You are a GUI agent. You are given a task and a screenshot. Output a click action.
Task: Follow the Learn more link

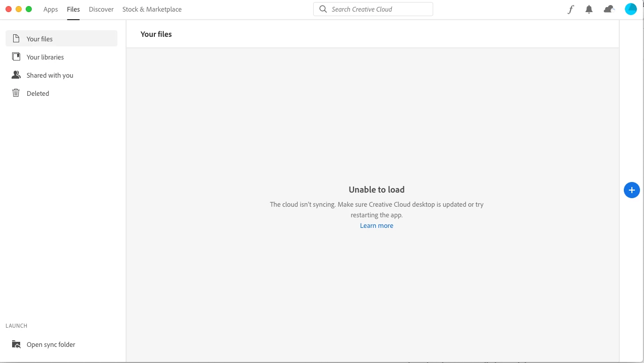[x=377, y=225]
